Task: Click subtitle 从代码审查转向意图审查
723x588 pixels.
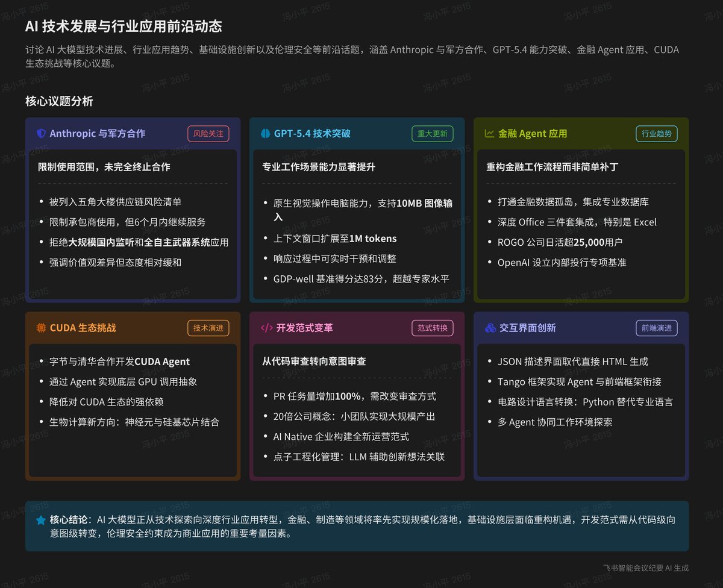Action: pyautogui.click(x=314, y=361)
